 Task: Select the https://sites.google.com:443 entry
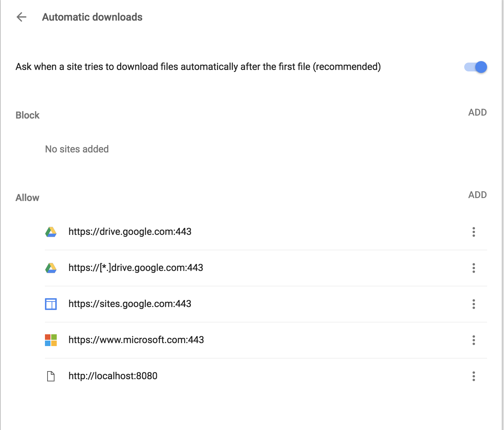130,304
